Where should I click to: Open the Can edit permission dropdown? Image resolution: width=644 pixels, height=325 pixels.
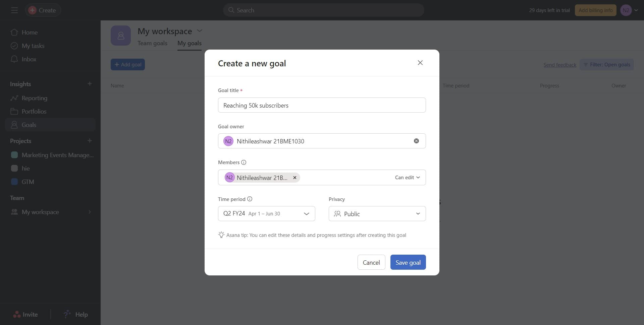[x=407, y=178]
